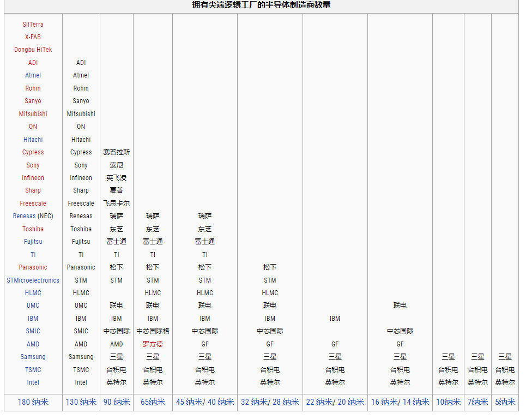Open the blue SMIC link
Image resolution: width=532 pixels, height=419 pixels.
[33, 331]
